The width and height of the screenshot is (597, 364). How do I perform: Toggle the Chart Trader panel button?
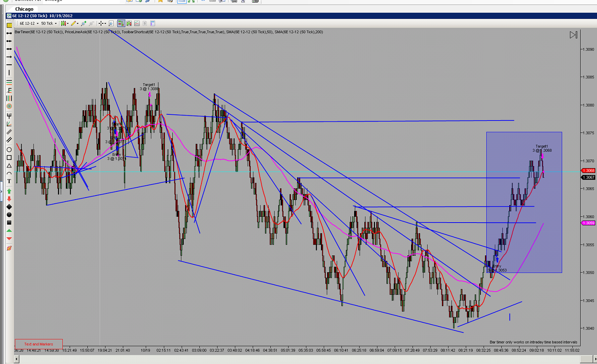pos(121,23)
